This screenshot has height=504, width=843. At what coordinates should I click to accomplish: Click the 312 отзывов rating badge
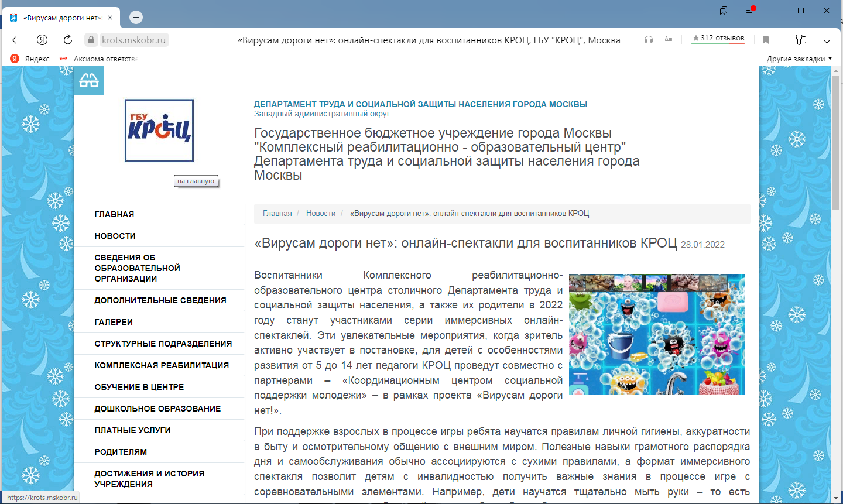tap(718, 39)
